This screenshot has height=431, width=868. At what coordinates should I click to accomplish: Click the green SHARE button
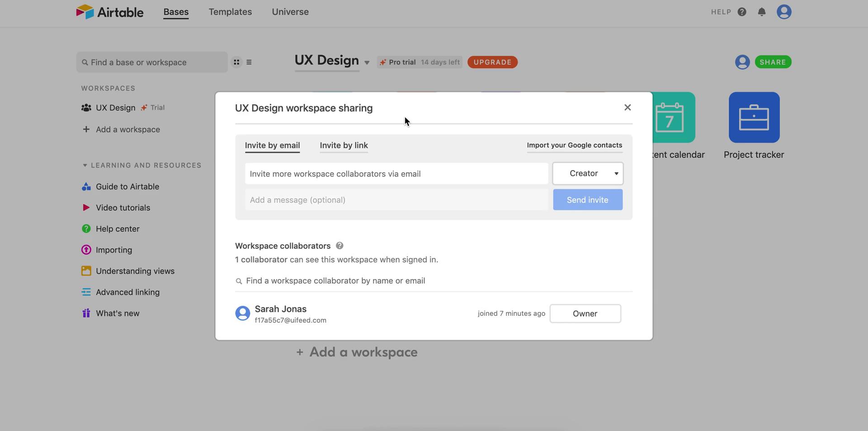pyautogui.click(x=773, y=62)
